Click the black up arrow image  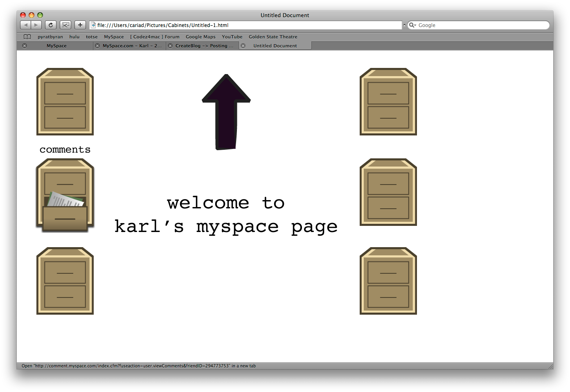226,112
